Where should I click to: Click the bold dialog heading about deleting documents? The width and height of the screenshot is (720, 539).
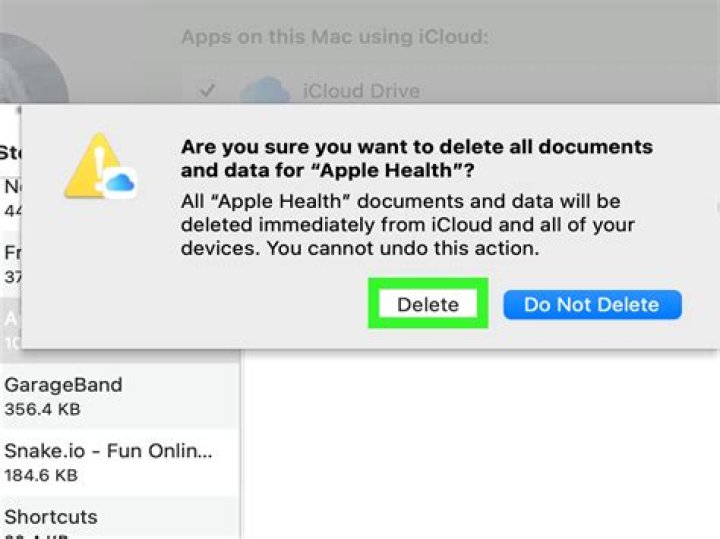(416, 158)
